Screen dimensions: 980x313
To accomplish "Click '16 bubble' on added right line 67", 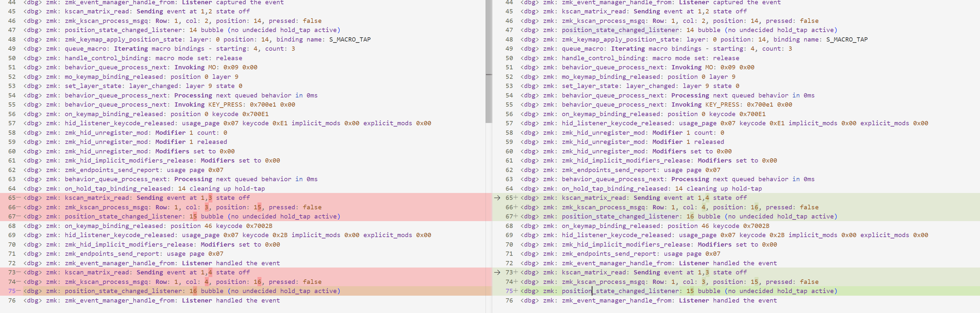I will (x=704, y=217).
